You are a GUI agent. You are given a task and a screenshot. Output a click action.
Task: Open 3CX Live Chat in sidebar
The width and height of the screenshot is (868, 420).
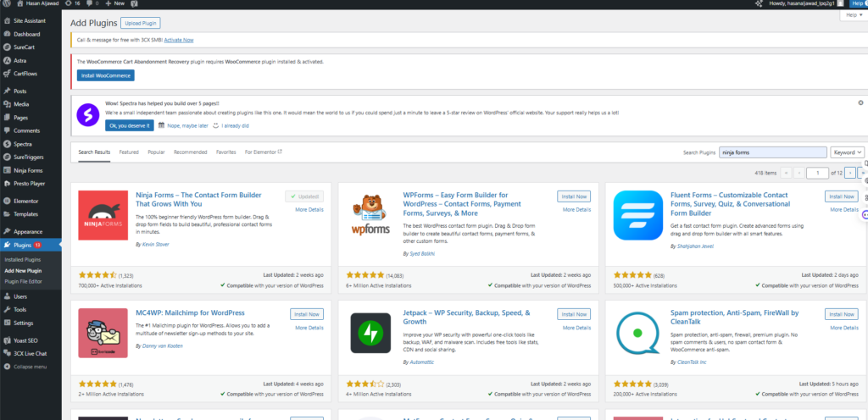click(31, 354)
